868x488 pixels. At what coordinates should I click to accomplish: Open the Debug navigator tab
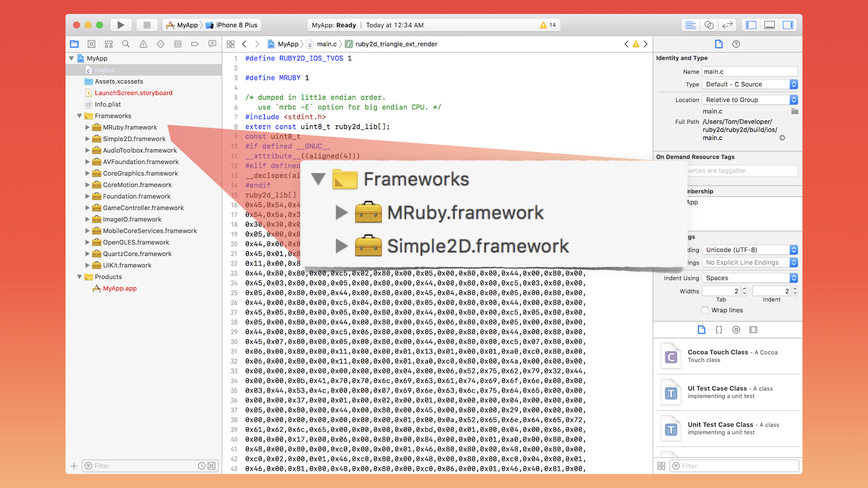[178, 44]
